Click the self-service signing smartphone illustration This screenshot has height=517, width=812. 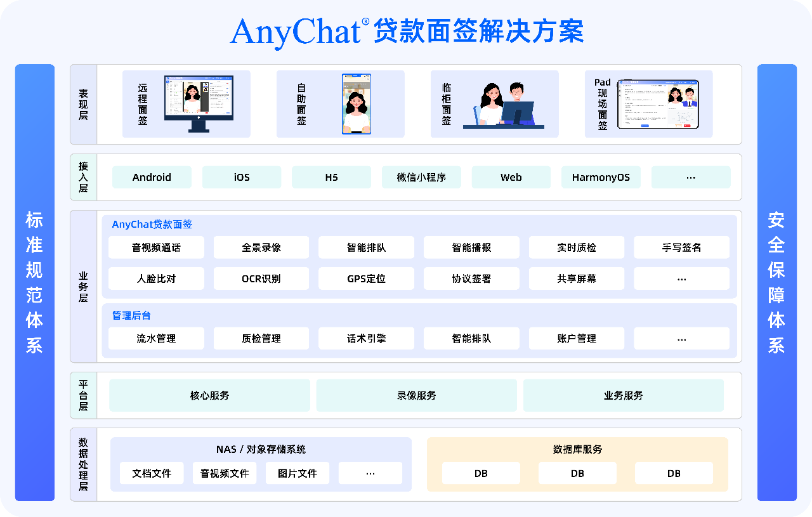pyautogui.click(x=357, y=104)
